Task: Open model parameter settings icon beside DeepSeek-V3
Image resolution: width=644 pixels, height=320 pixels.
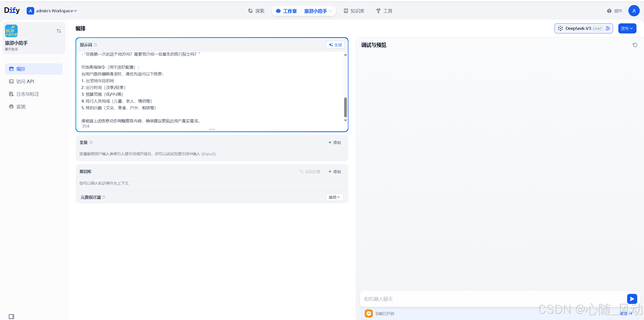Action: pyautogui.click(x=608, y=28)
